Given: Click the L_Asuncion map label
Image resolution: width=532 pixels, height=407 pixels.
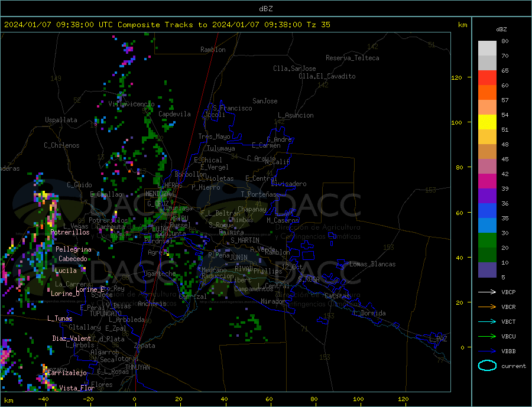Looking at the screenshot, I should pos(296,115).
